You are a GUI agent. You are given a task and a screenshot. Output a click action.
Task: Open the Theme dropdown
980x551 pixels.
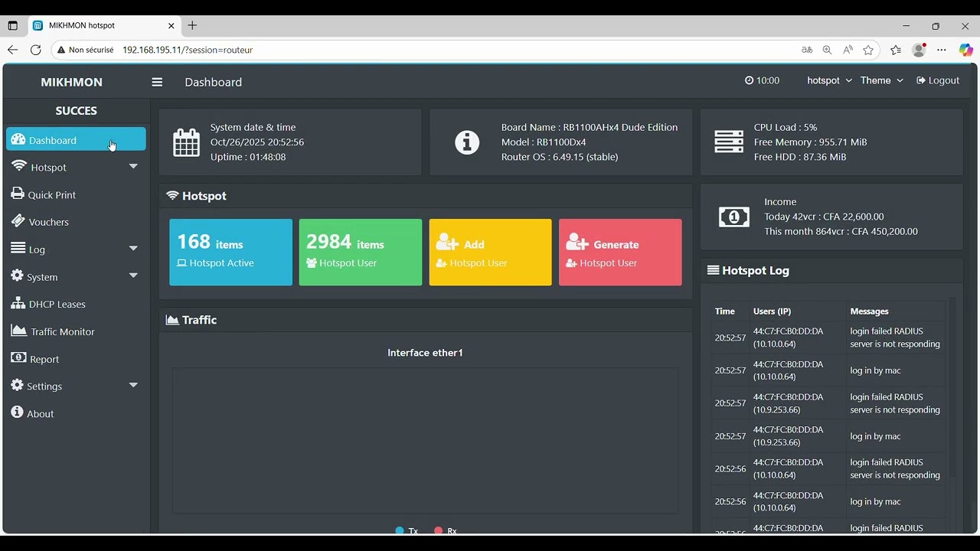[x=881, y=80]
